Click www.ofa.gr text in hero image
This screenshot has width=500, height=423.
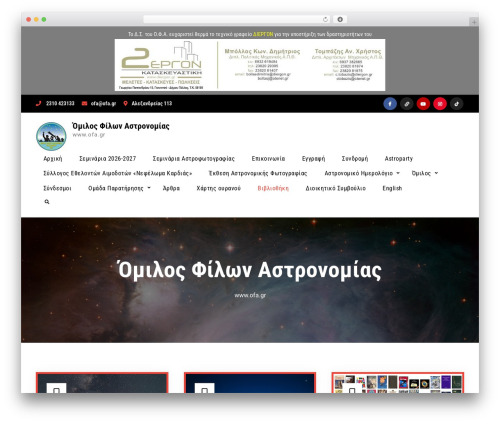point(250,295)
